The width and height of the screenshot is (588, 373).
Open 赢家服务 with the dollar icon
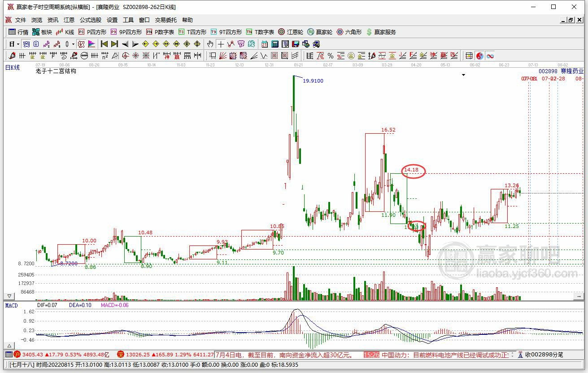381,32
